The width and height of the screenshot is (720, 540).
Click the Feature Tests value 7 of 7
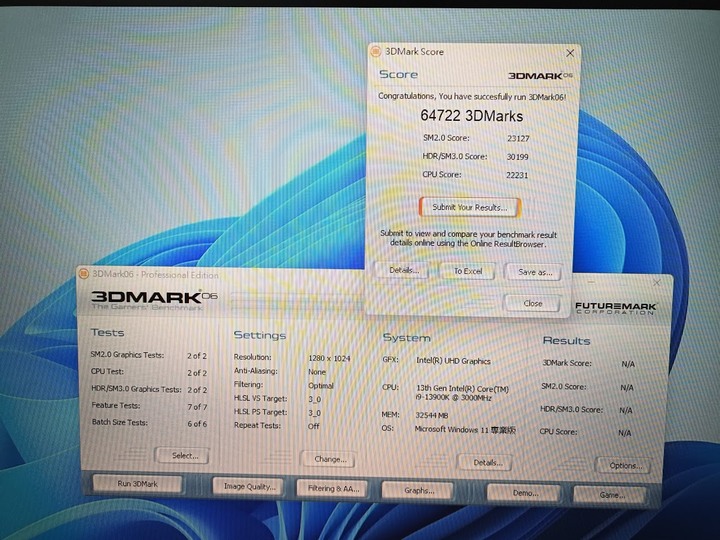(197, 407)
